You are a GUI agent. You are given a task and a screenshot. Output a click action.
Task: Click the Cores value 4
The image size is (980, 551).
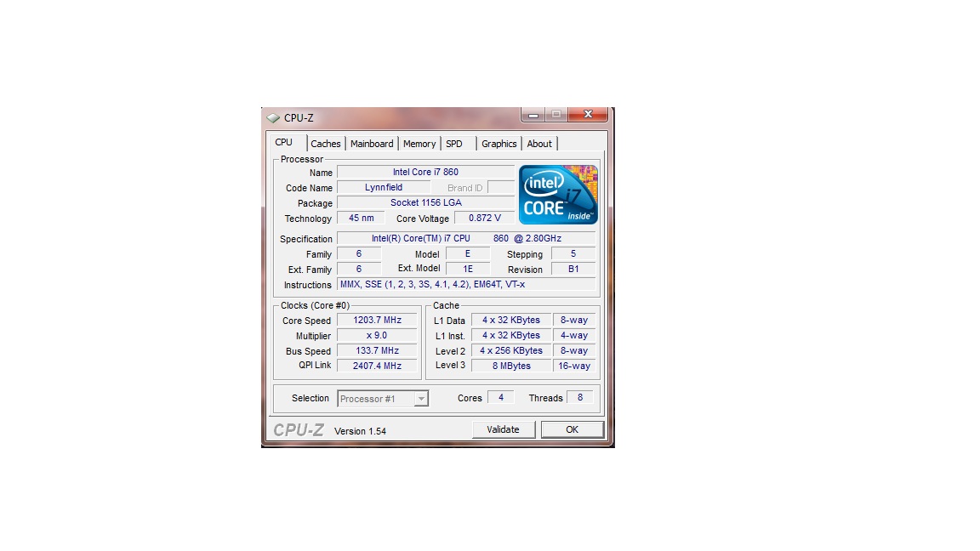tap(500, 397)
